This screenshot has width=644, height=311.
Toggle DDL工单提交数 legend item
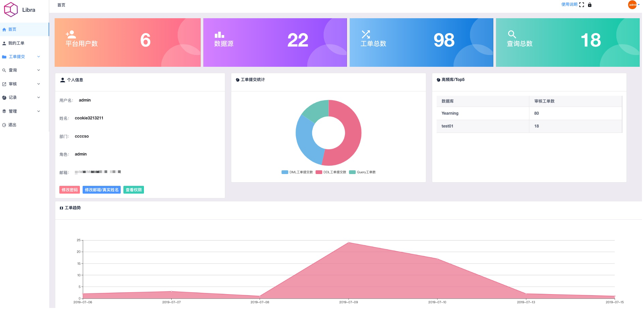coord(331,172)
